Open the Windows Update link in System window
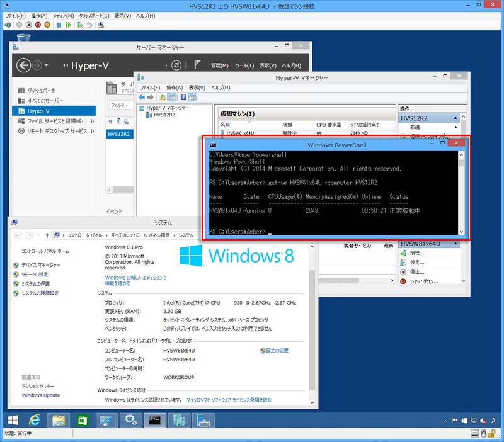This screenshot has width=504, height=442. pos(41,395)
